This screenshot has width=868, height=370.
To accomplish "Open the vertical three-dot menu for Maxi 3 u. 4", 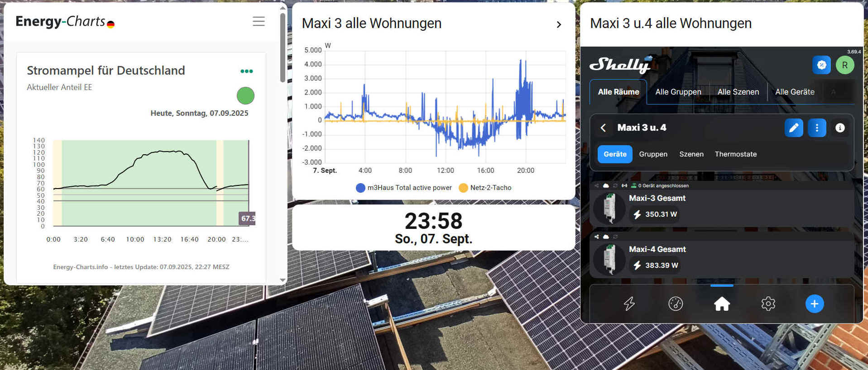I will (817, 128).
